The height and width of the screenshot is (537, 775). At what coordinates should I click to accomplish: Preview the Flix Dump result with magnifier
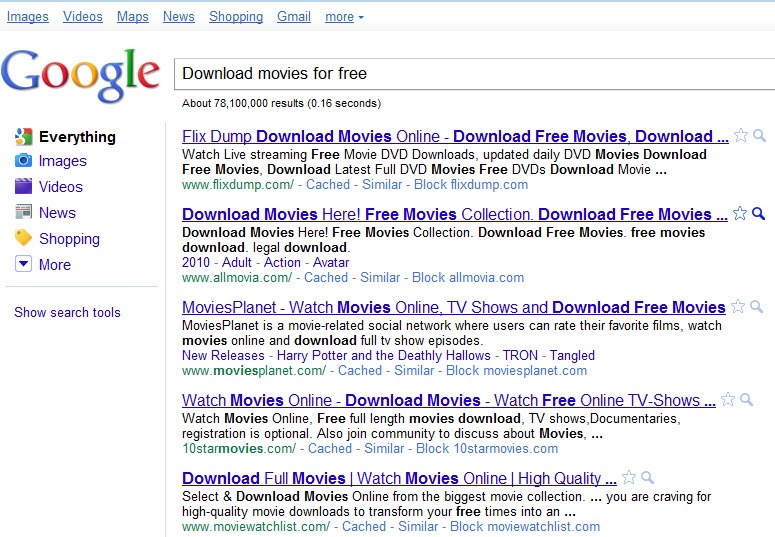(759, 135)
